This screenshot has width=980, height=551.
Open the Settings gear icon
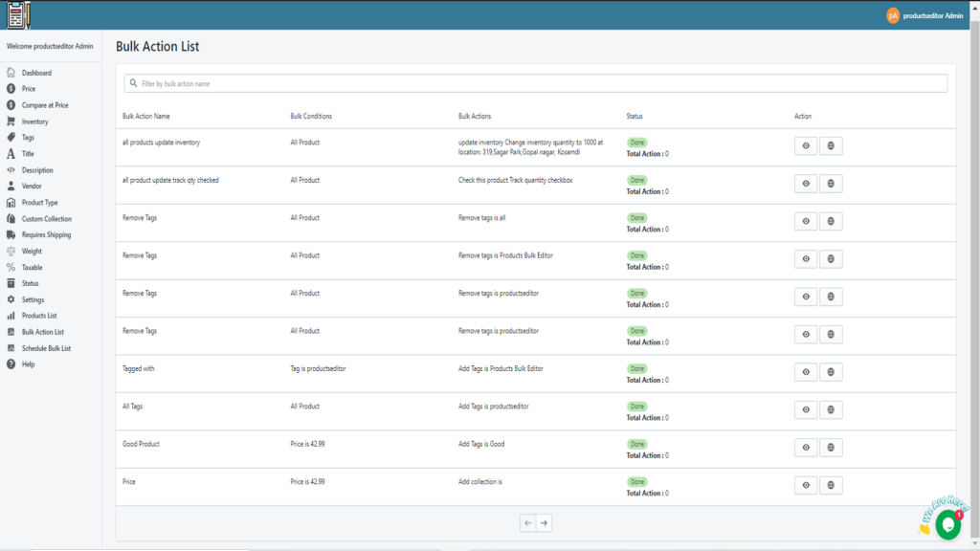11,299
